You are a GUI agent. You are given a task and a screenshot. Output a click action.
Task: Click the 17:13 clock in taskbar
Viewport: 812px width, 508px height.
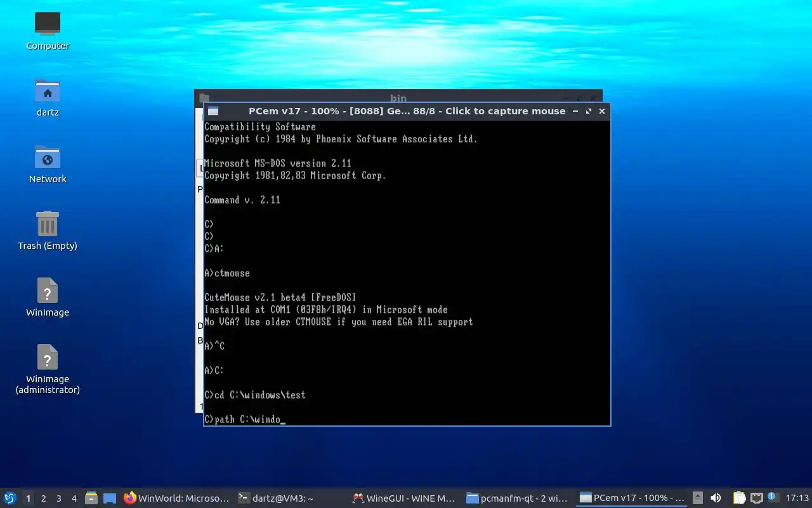pos(797,498)
